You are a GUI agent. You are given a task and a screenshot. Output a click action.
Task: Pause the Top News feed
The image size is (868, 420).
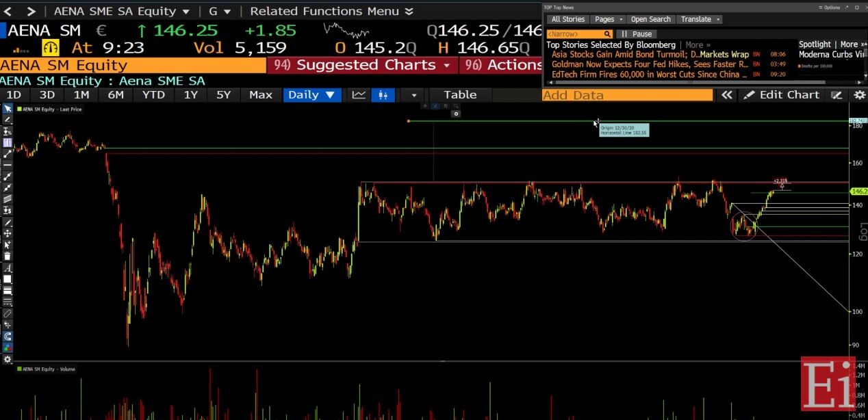[636, 34]
